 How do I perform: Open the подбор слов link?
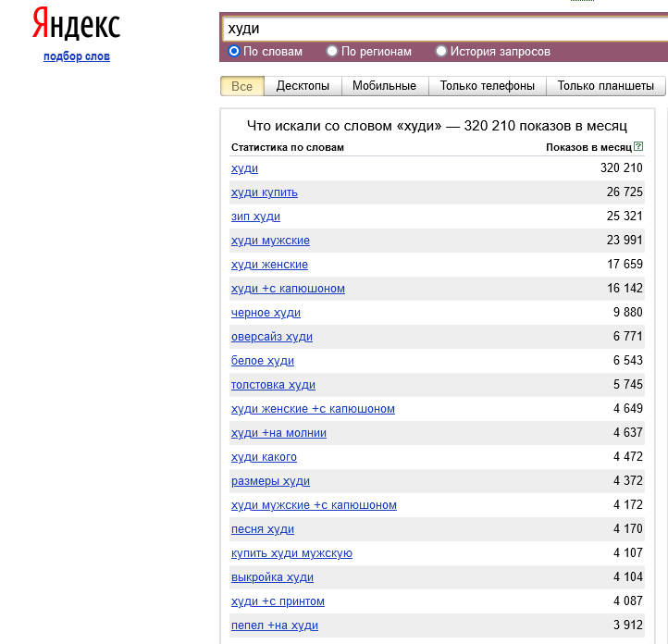[x=76, y=57]
